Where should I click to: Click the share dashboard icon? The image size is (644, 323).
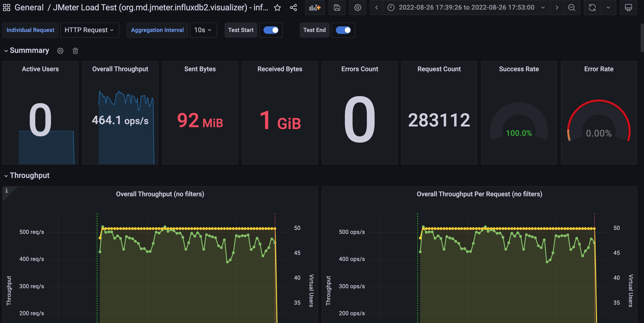tap(293, 8)
